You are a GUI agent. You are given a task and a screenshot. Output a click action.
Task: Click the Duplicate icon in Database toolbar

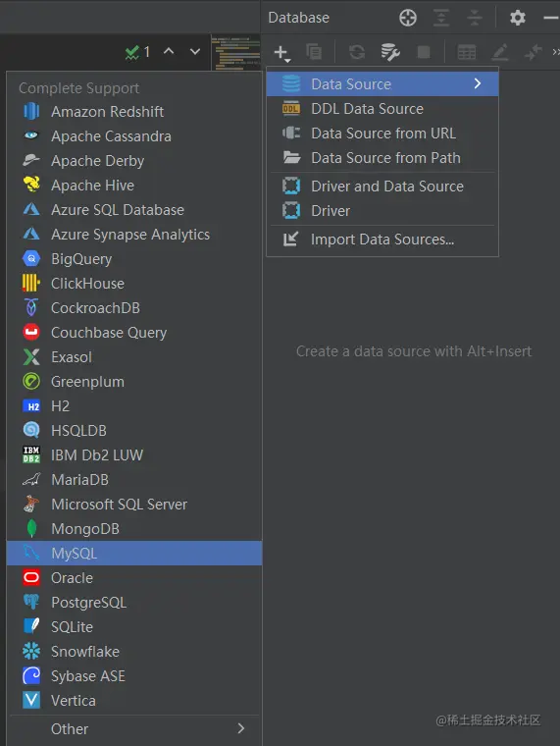coord(314,52)
